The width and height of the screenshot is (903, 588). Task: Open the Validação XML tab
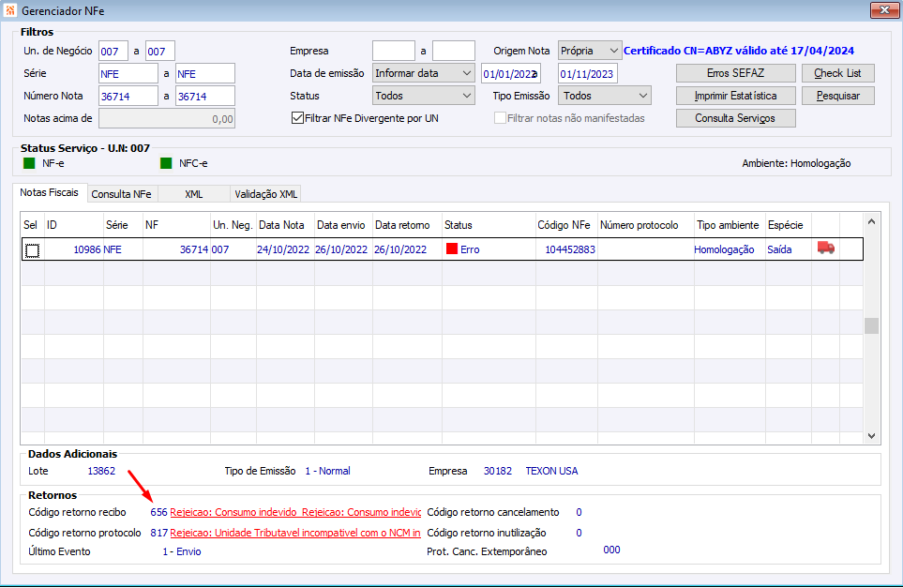click(x=266, y=194)
